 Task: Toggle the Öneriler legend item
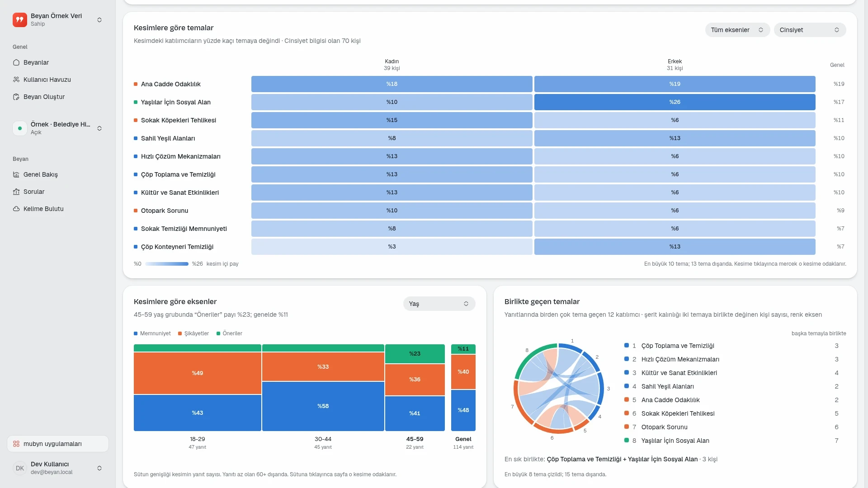pyautogui.click(x=230, y=333)
